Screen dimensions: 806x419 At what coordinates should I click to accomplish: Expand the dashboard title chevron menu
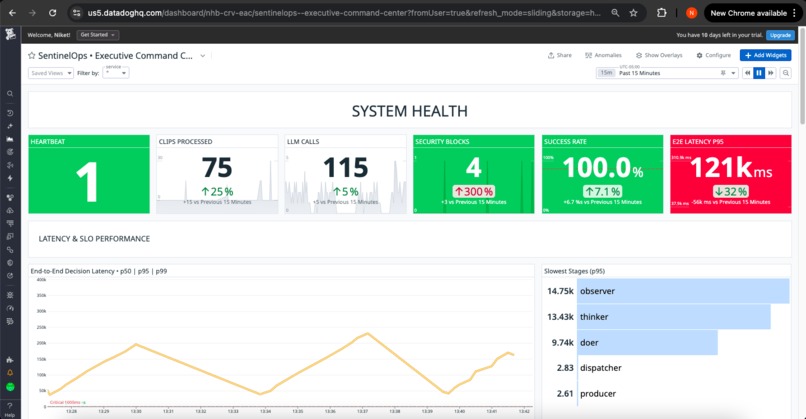203,56
